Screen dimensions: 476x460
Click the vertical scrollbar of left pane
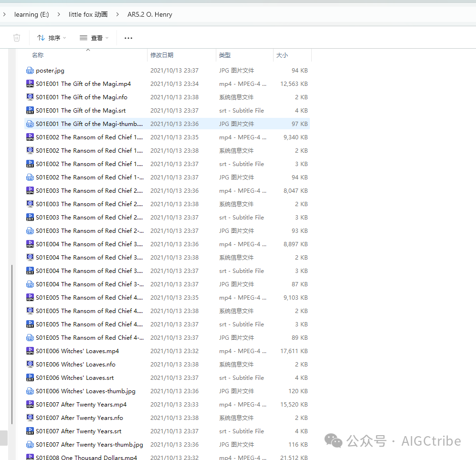(x=12, y=345)
